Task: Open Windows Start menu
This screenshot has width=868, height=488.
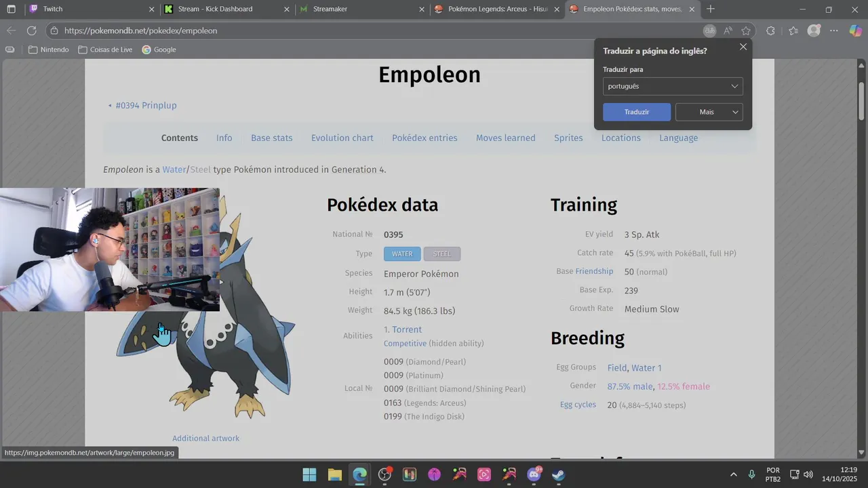Action: 309,474
